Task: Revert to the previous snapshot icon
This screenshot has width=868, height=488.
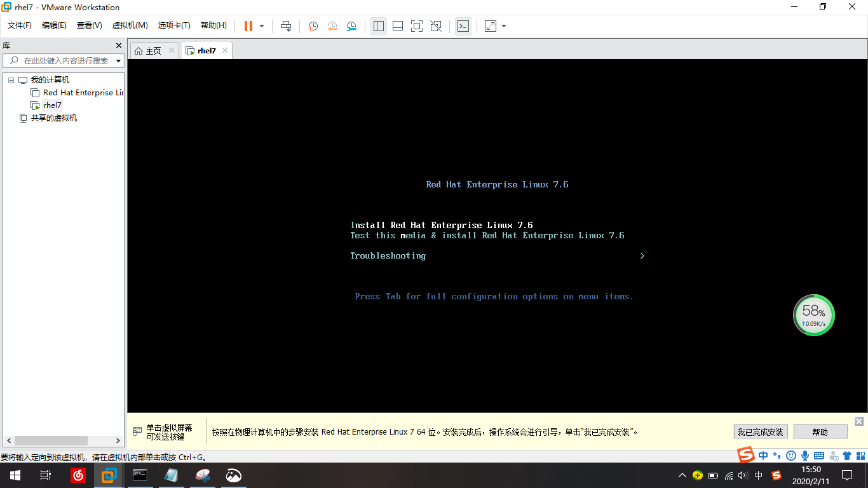Action: 332,26
